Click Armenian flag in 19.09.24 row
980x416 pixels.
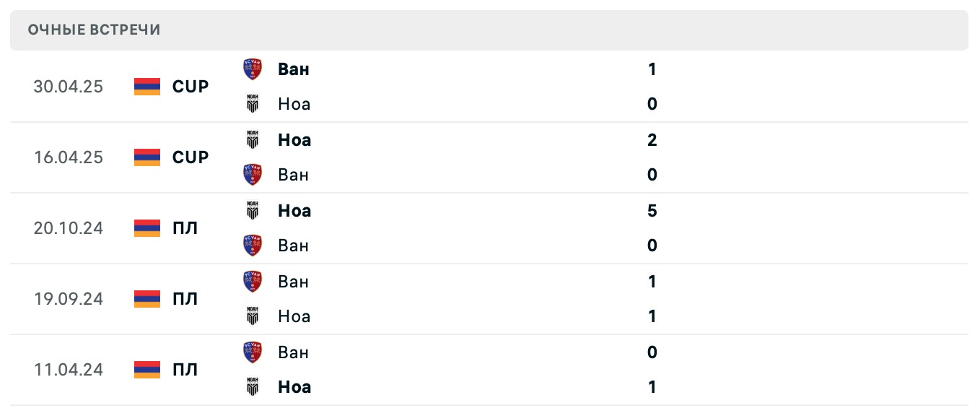tap(147, 299)
